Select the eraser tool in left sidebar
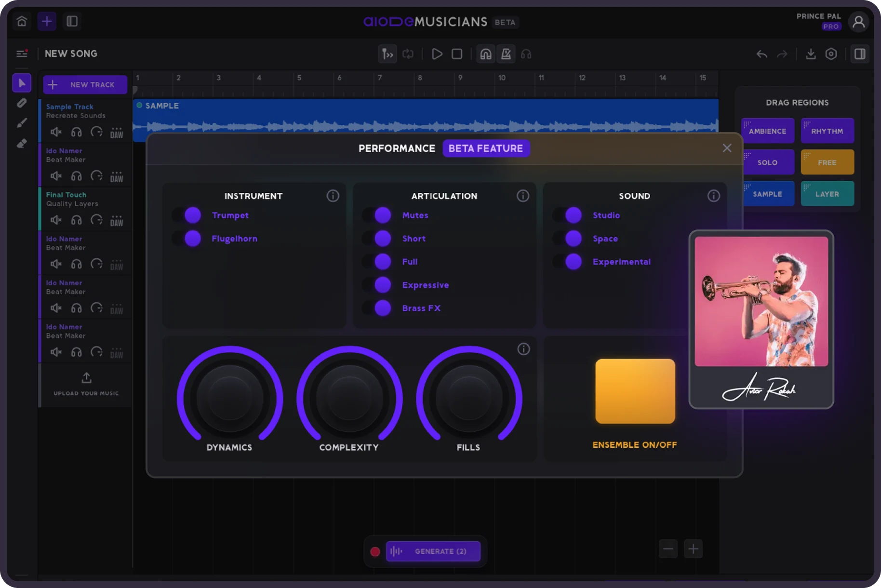The height and width of the screenshot is (588, 881). [22, 144]
